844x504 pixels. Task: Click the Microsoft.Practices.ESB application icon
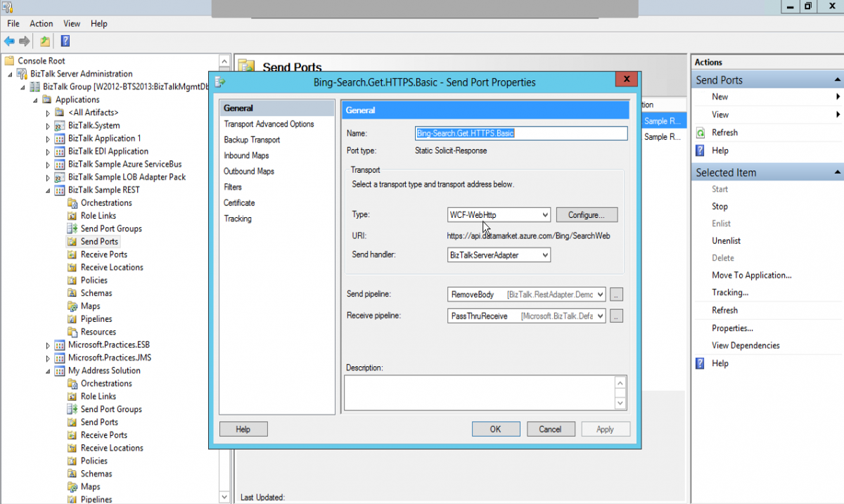tap(60, 345)
